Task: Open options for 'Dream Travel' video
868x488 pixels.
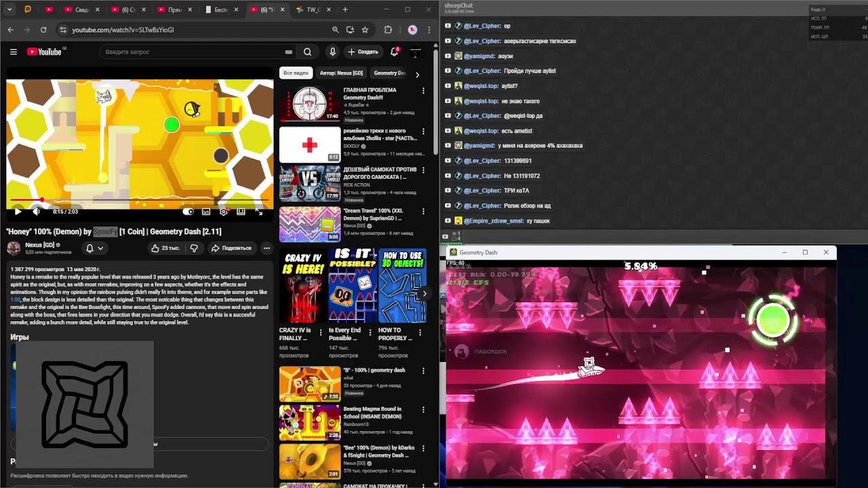Action: click(423, 211)
